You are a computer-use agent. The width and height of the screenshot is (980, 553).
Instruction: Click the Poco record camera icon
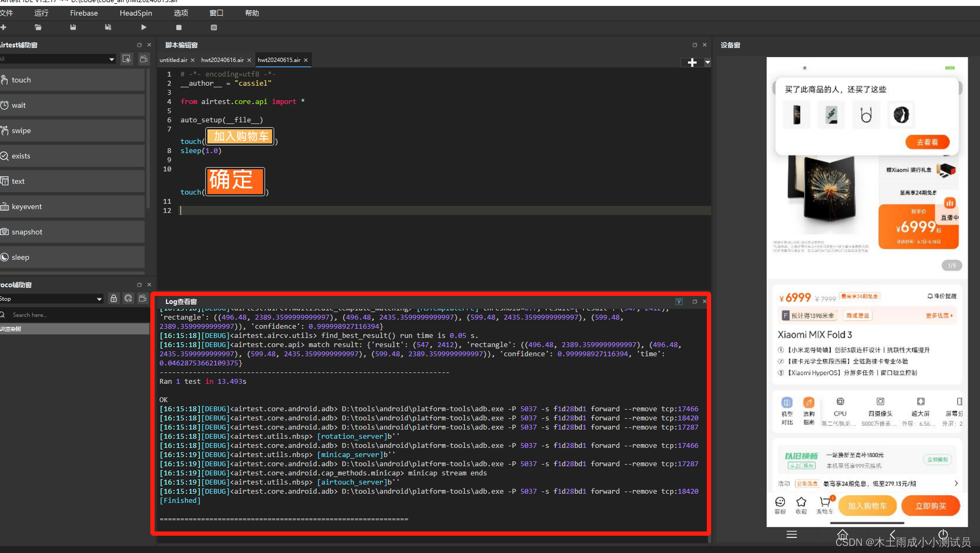point(143,298)
